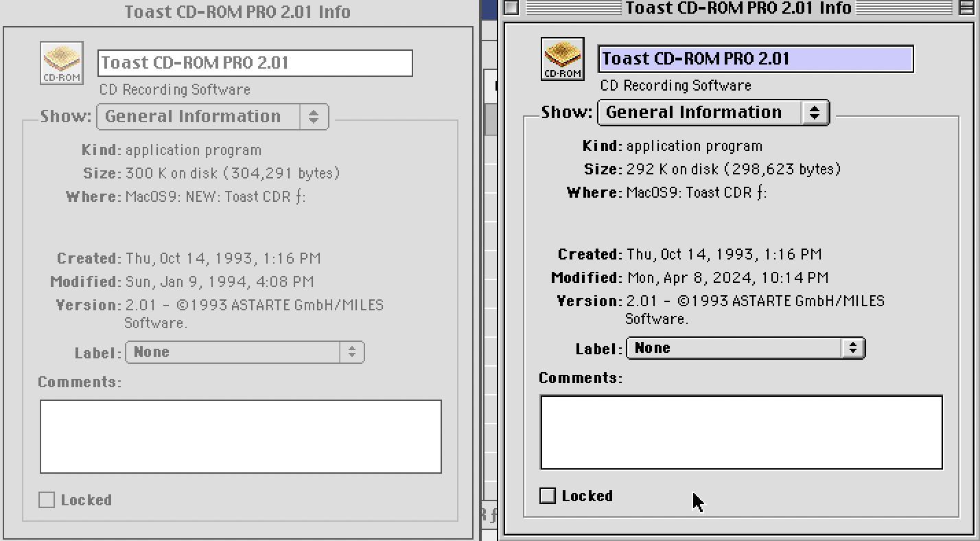Click the Comments text box in the active Info window
Image resolution: width=980 pixels, height=541 pixels.
pos(742,433)
